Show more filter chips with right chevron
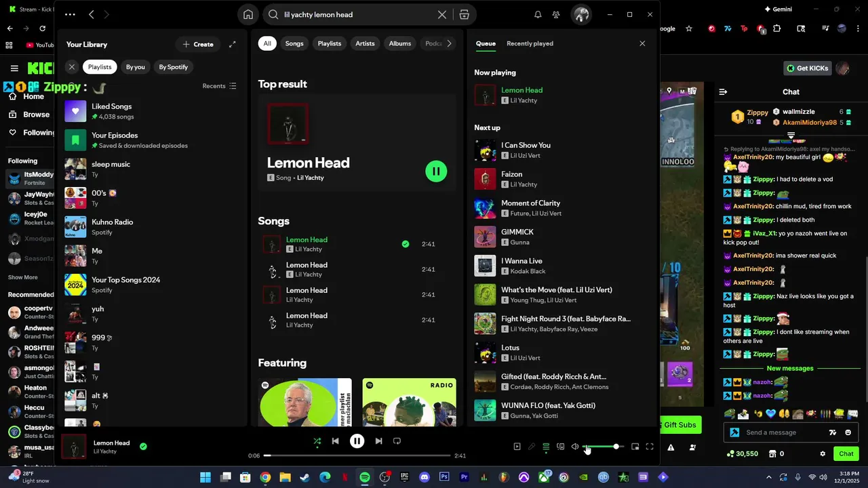The width and height of the screenshot is (868, 488). [x=449, y=43]
